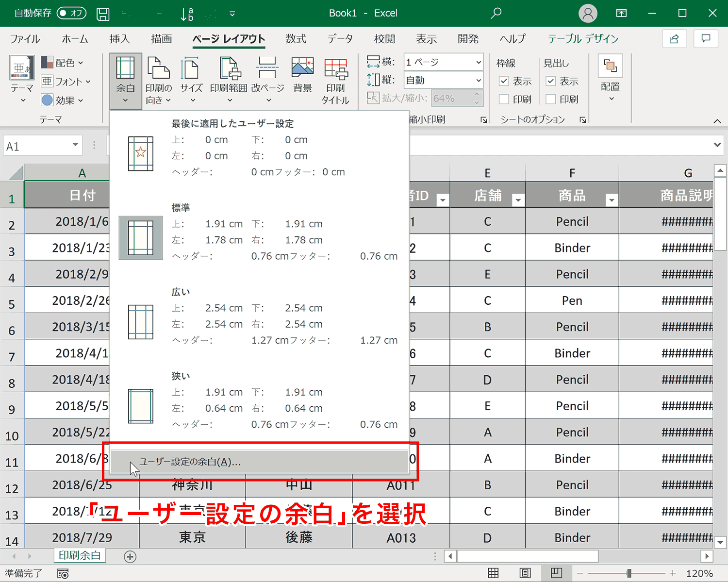This screenshot has width=728, height=582.
Task: Click the sort A-Z icon in title bar
Action: pyautogui.click(x=186, y=14)
